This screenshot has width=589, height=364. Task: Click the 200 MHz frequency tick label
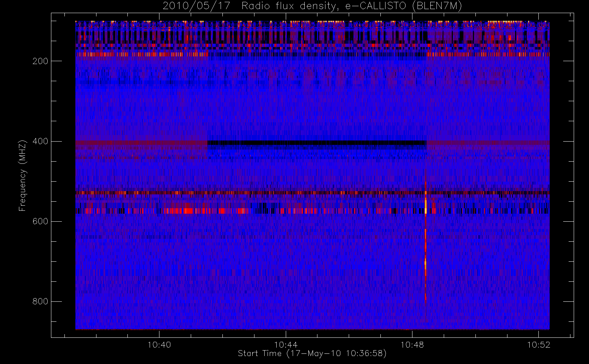tap(40, 61)
